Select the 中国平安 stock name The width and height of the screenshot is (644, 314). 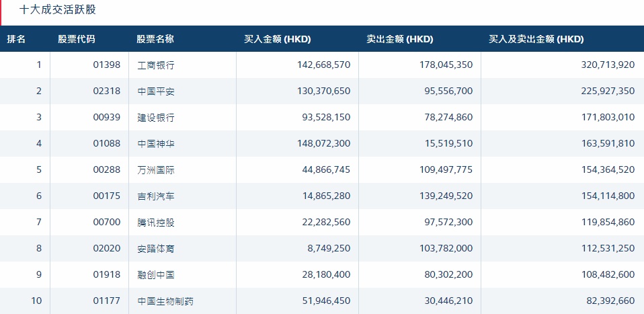156,91
